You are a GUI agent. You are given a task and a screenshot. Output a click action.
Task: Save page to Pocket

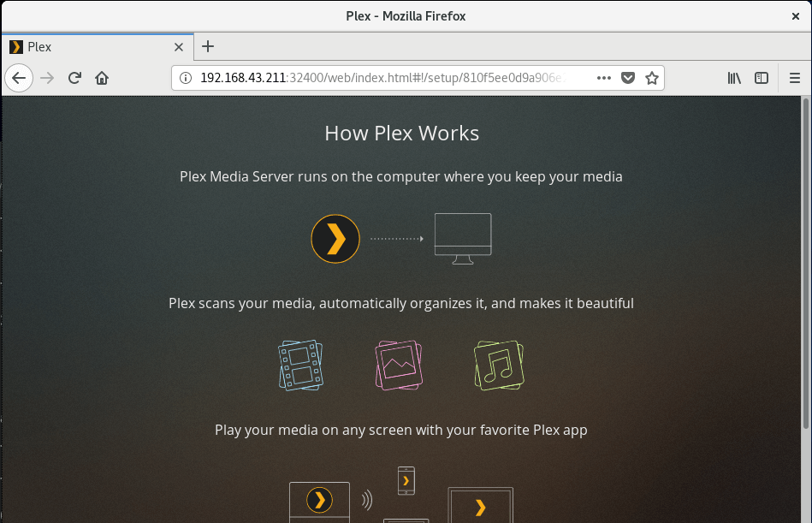pos(628,78)
